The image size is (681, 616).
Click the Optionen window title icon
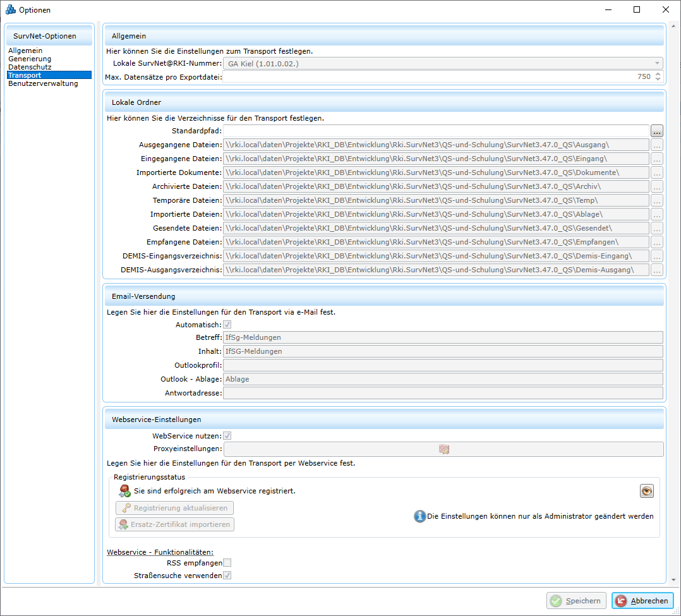tap(10, 9)
